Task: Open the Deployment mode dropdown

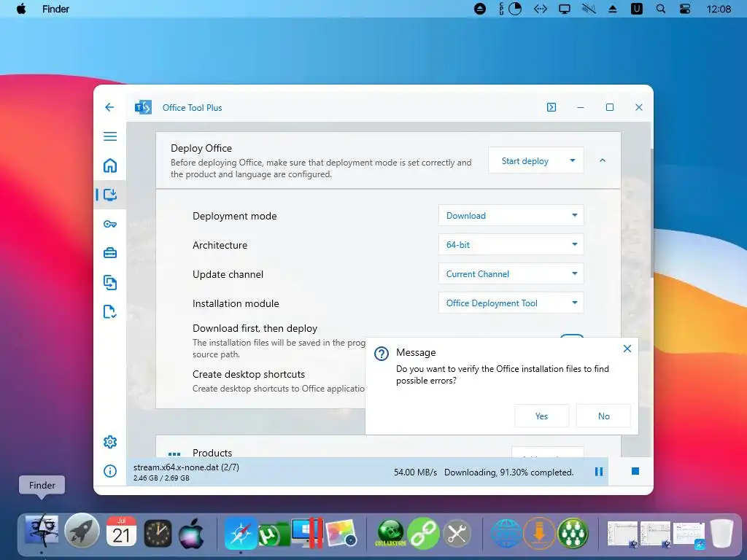Action: tap(511, 216)
